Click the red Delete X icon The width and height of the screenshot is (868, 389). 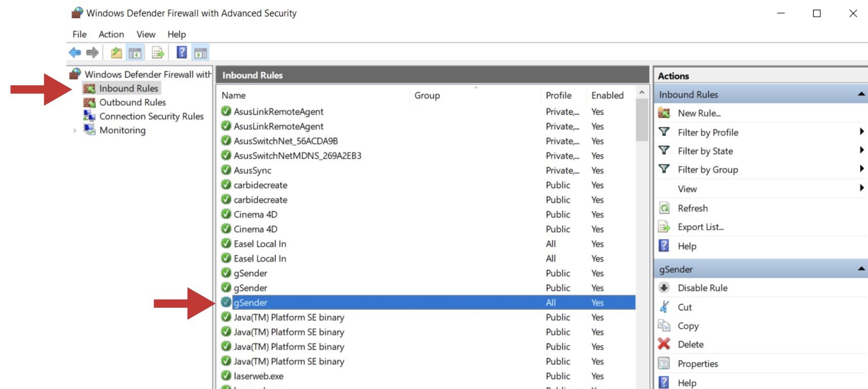664,344
